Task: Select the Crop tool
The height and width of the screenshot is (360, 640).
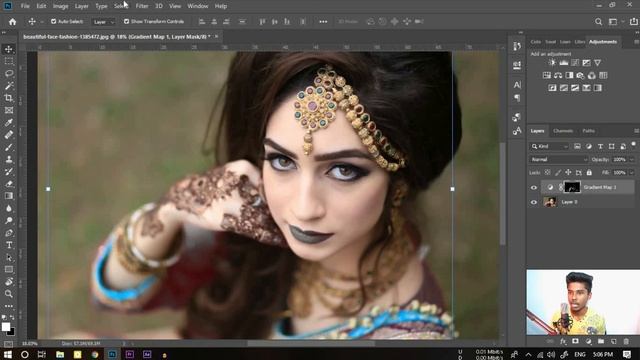Action: 9,98
